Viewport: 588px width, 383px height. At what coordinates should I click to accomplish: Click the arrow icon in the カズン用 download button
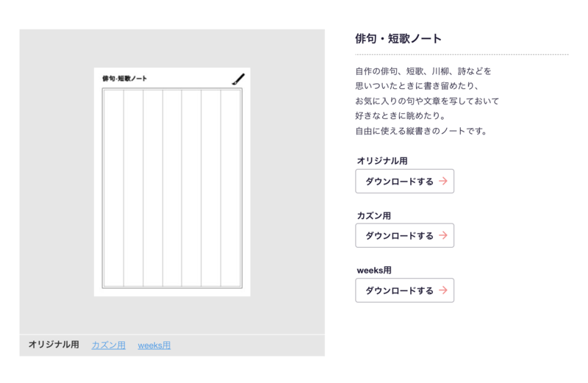(x=442, y=235)
